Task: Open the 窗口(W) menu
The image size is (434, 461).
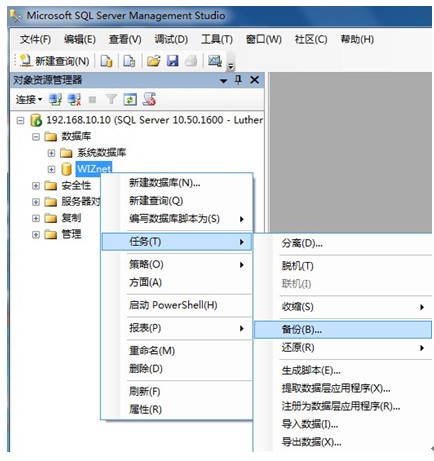Action: 264,40
